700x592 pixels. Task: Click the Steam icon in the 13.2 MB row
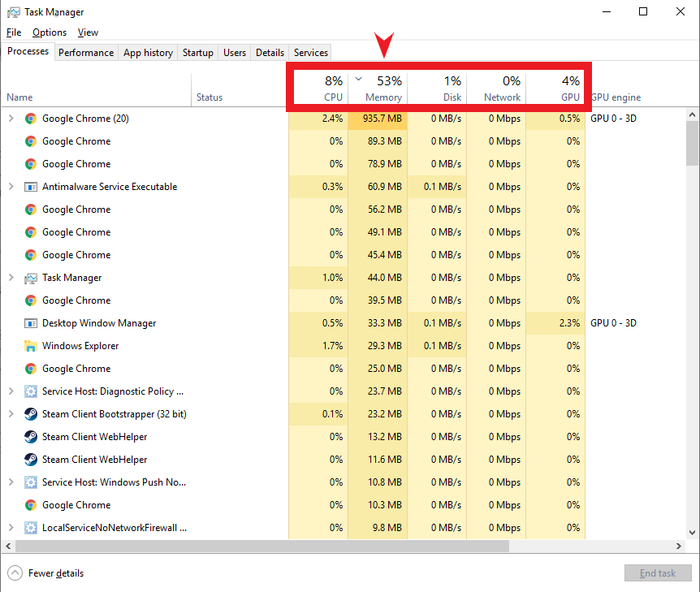30,437
